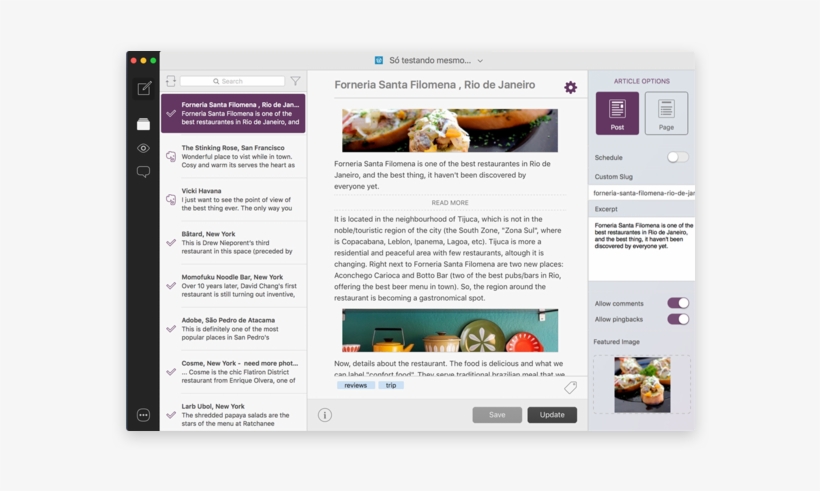Show post info with the info icon
The height and width of the screenshot is (491, 820).
click(325, 415)
